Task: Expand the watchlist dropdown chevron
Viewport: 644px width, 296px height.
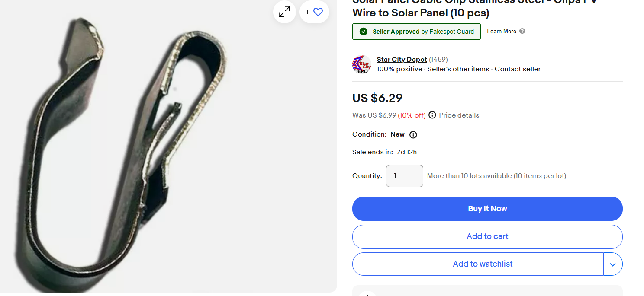Action: pyautogui.click(x=612, y=264)
